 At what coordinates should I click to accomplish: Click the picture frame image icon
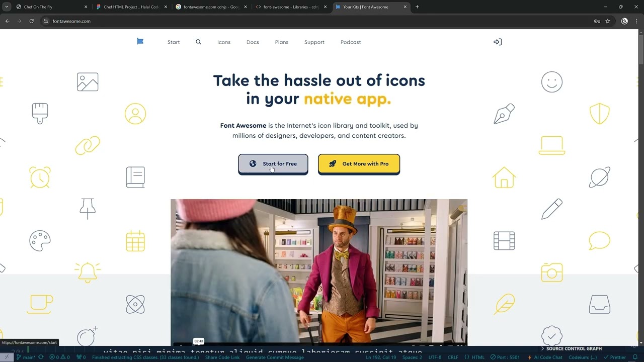pyautogui.click(x=88, y=82)
